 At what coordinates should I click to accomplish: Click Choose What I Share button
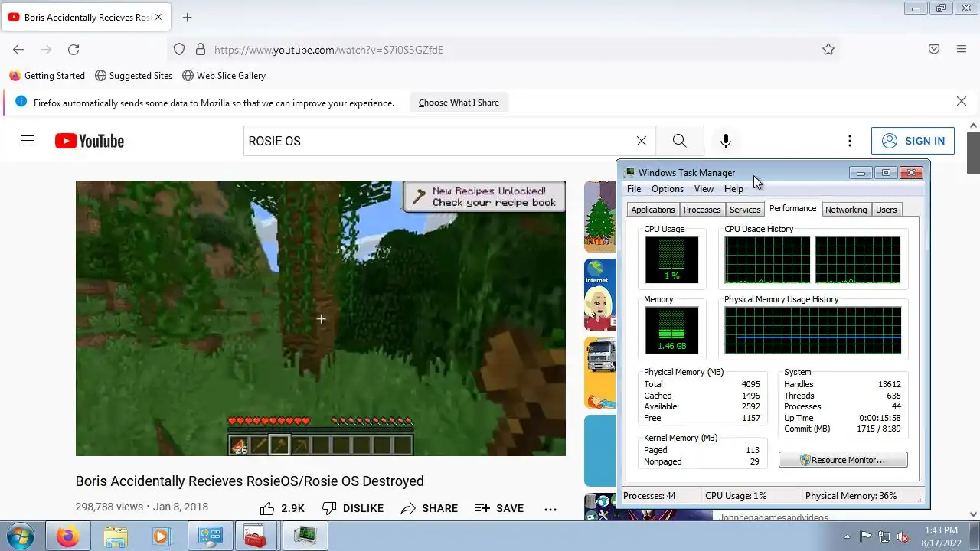[459, 103]
